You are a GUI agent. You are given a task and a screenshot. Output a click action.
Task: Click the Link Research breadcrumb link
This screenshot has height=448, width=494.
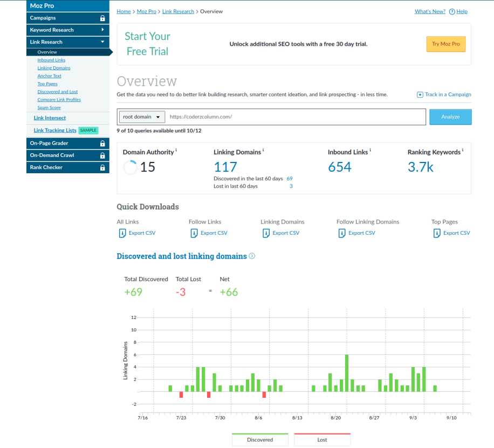coord(178,11)
